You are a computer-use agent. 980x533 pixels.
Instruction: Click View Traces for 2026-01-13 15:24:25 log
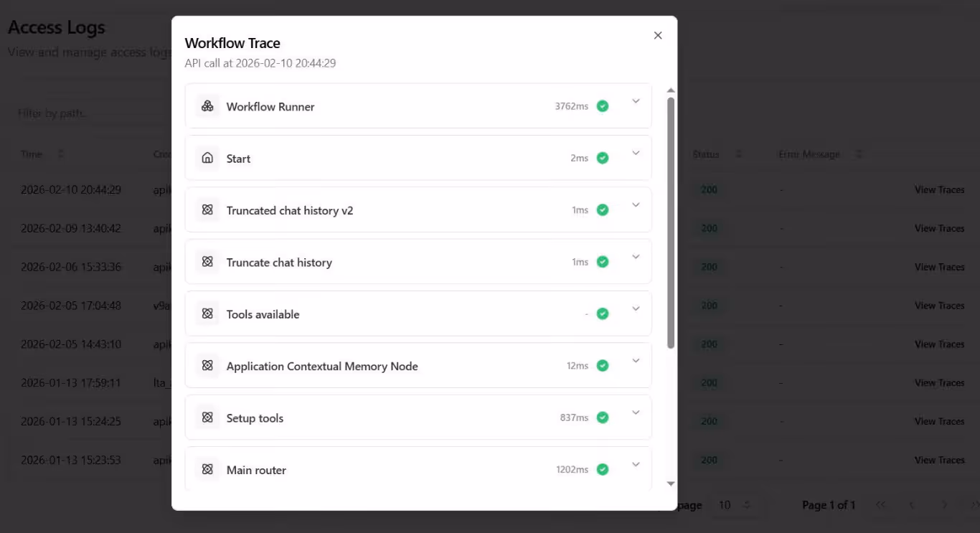(x=939, y=421)
